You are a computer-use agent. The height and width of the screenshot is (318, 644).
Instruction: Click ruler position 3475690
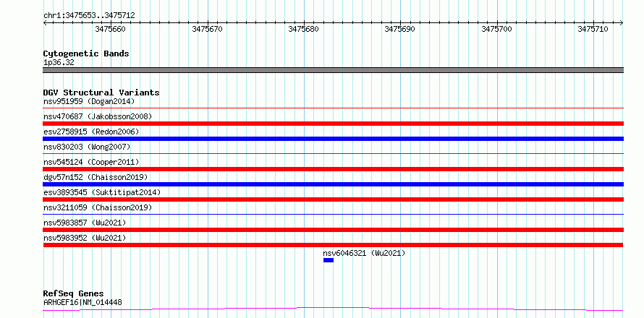(x=399, y=29)
